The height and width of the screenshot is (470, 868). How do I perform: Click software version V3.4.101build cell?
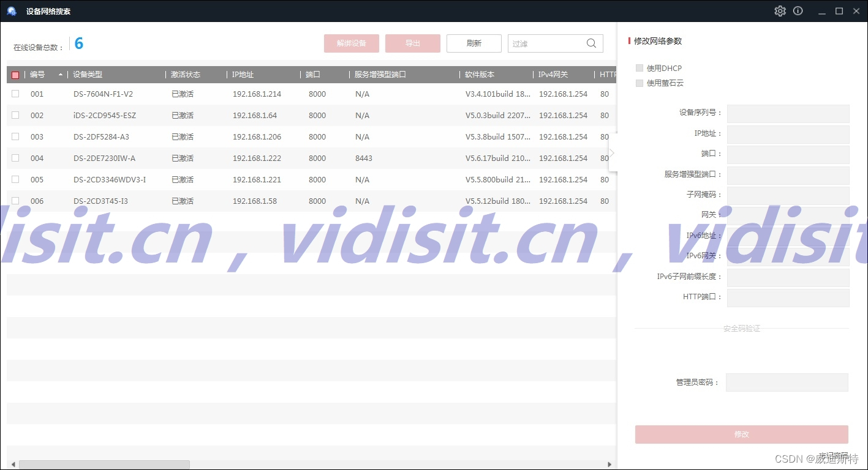click(498, 94)
